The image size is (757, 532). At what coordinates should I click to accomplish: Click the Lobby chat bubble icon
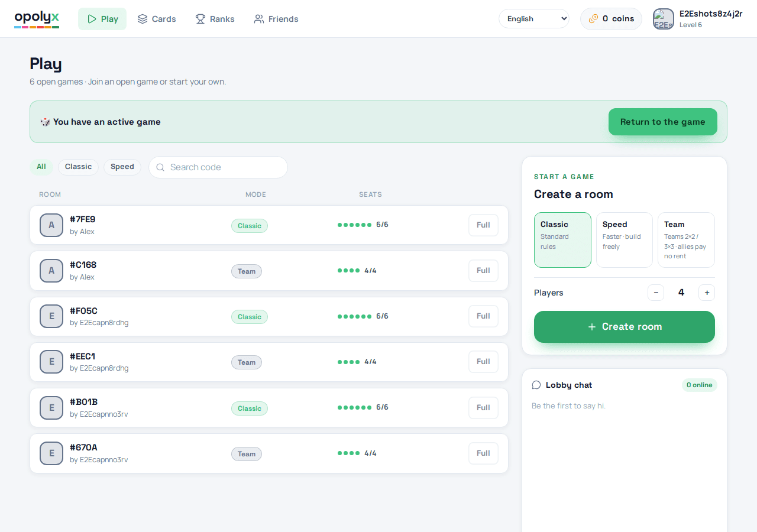coord(536,385)
